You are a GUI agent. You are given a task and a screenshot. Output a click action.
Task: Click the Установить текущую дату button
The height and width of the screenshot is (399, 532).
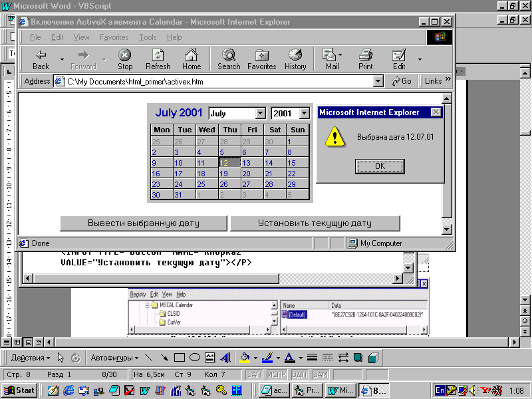315,223
